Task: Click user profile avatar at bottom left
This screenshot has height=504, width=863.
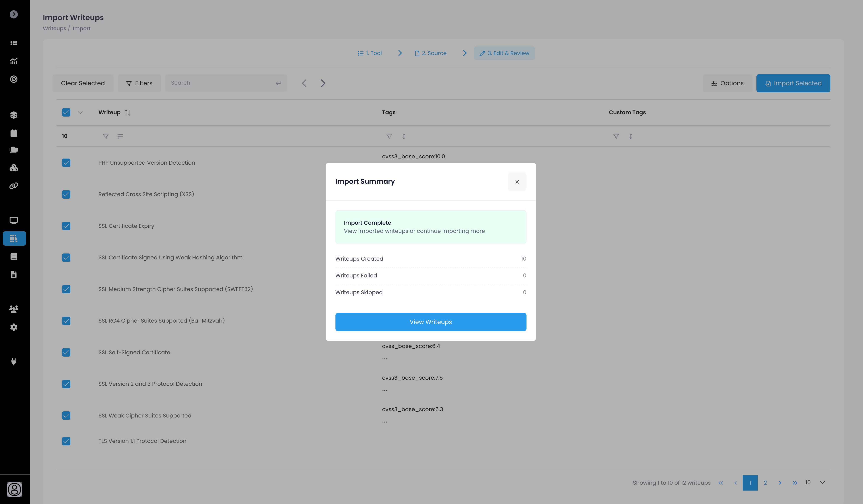Action: (x=14, y=489)
